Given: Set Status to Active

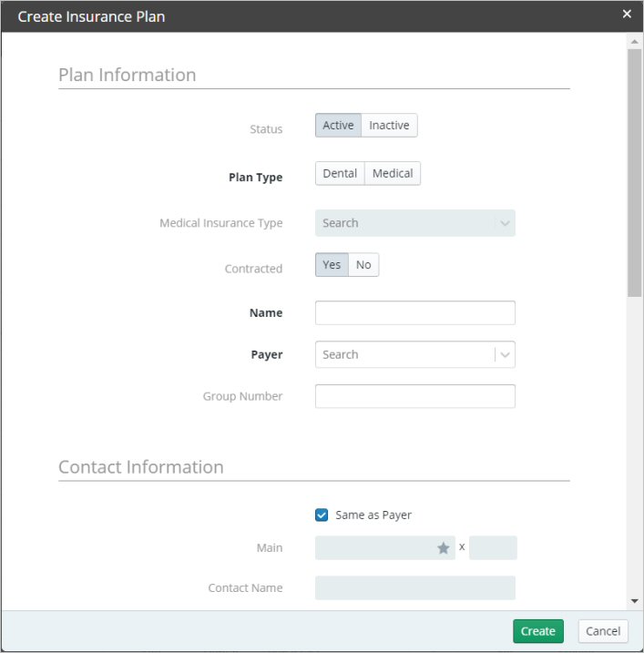Looking at the screenshot, I should coord(338,126).
